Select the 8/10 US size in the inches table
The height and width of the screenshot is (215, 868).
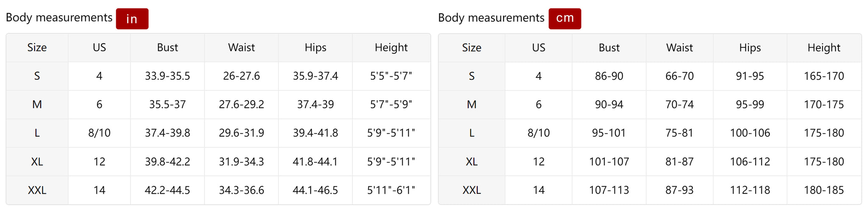(x=99, y=133)
